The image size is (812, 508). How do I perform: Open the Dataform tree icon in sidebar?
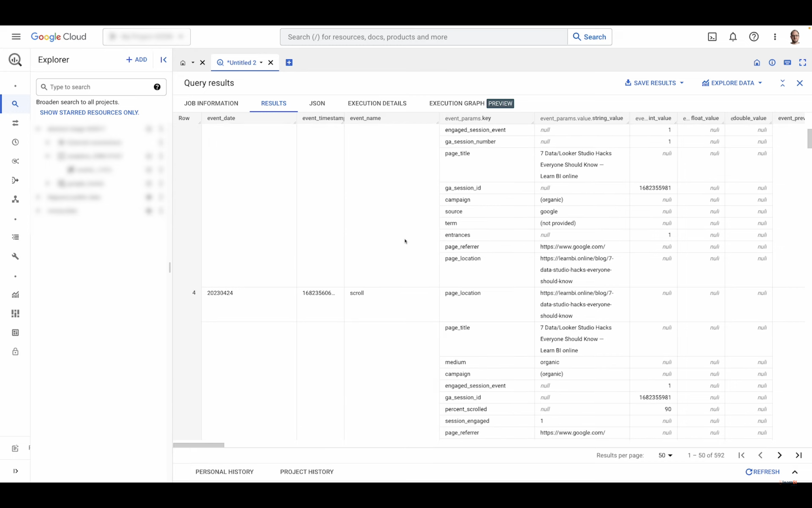click(16, 199)
